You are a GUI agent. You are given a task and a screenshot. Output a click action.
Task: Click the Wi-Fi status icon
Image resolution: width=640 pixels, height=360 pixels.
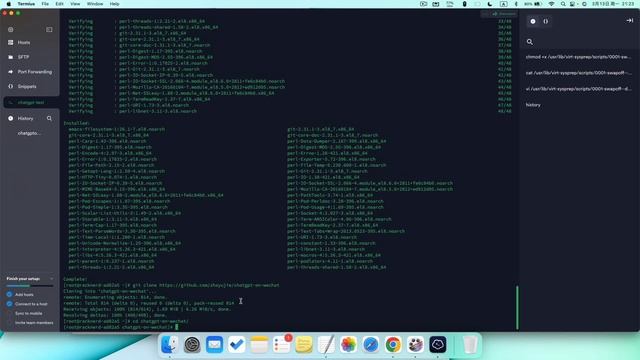(x=551, y=4)
